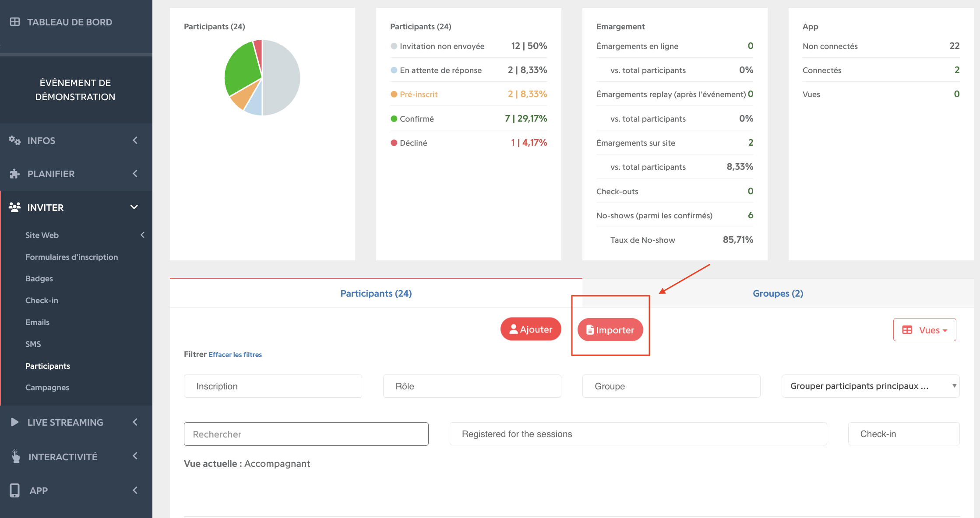980x518 pixels.
Task: Switch to the Groupes (2) tab
Action: click(x=778, y=294)
